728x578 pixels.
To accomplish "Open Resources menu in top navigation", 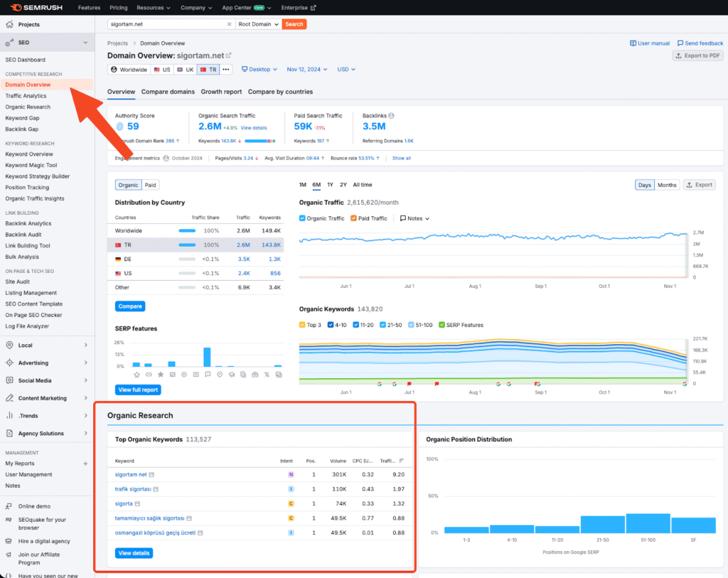I will [x=153, y=8].
